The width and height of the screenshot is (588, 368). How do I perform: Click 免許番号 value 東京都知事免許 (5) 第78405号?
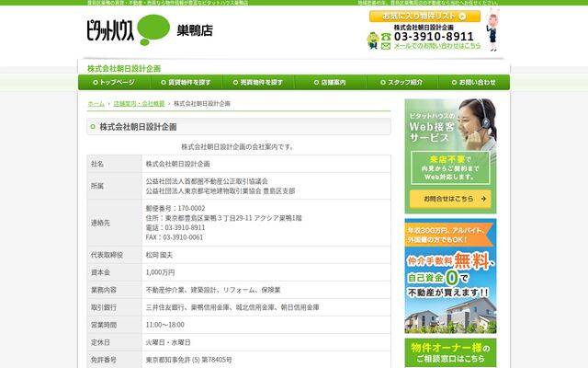pos(188,360)
